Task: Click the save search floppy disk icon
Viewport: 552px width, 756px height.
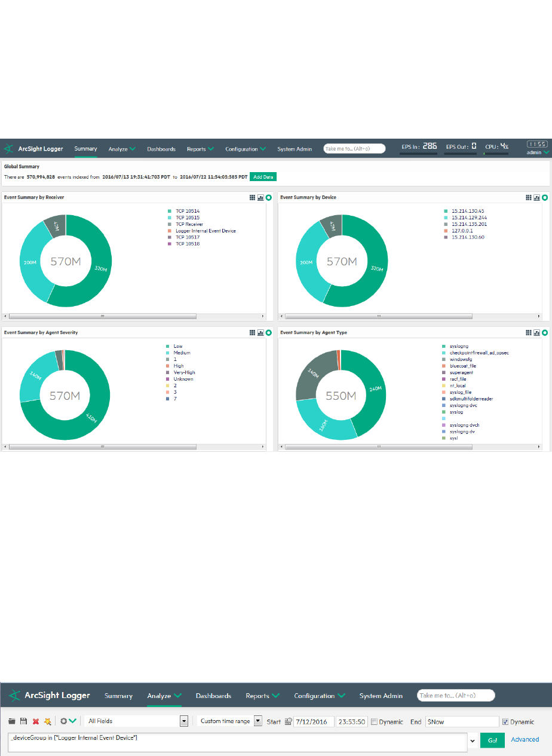Action: [x=23, y=721]
